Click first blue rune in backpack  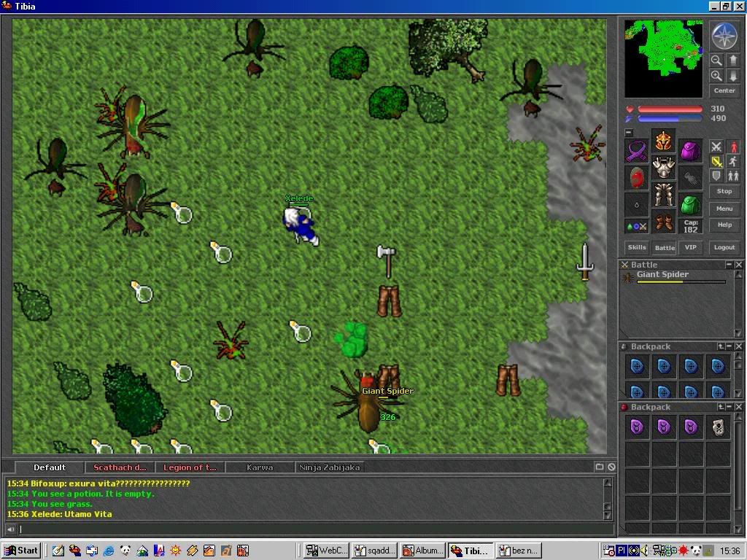[637, 366]
